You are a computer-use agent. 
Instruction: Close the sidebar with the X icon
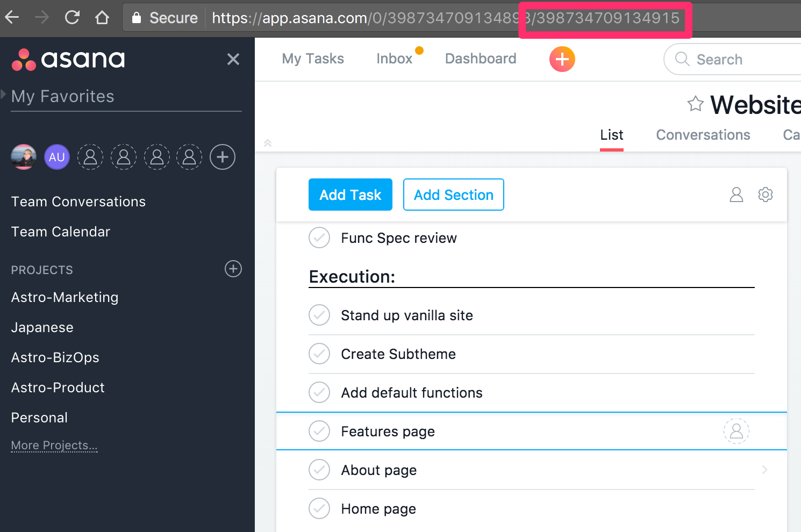[x=233, y=59]
